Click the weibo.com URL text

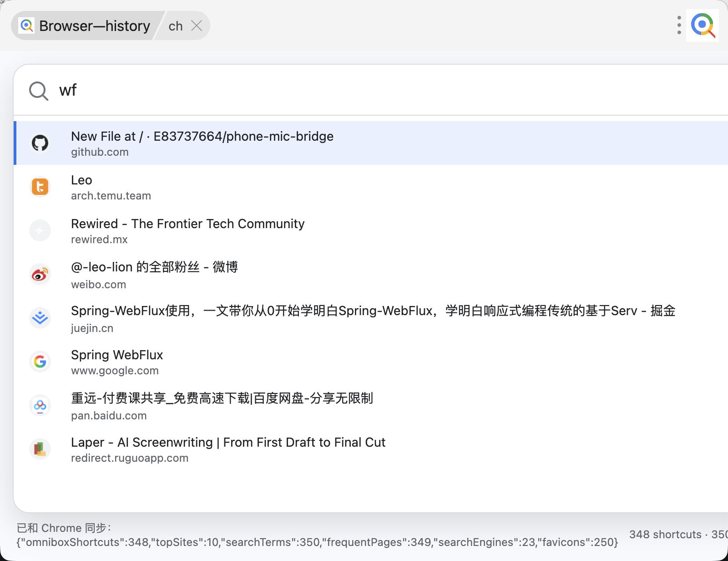click(x=98, y=285)
